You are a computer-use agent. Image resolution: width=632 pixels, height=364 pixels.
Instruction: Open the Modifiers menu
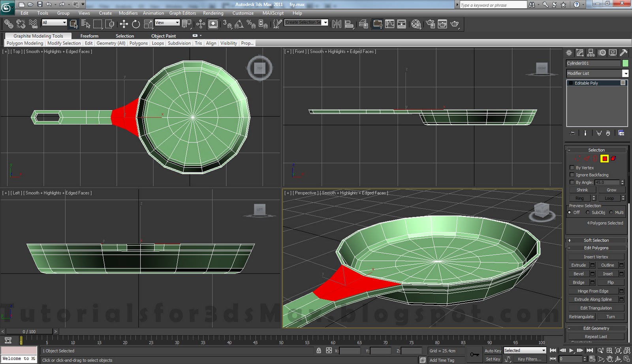(x=128, y=13)
